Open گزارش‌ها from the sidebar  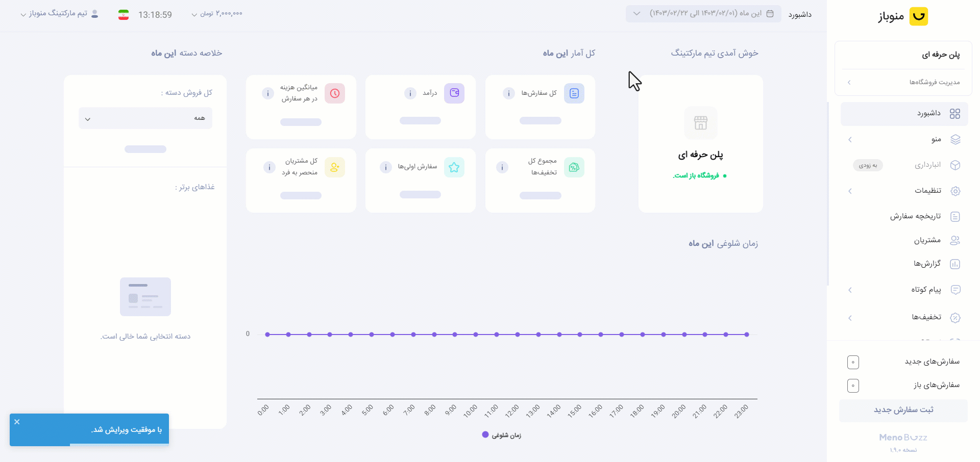(x=904, y=264)
